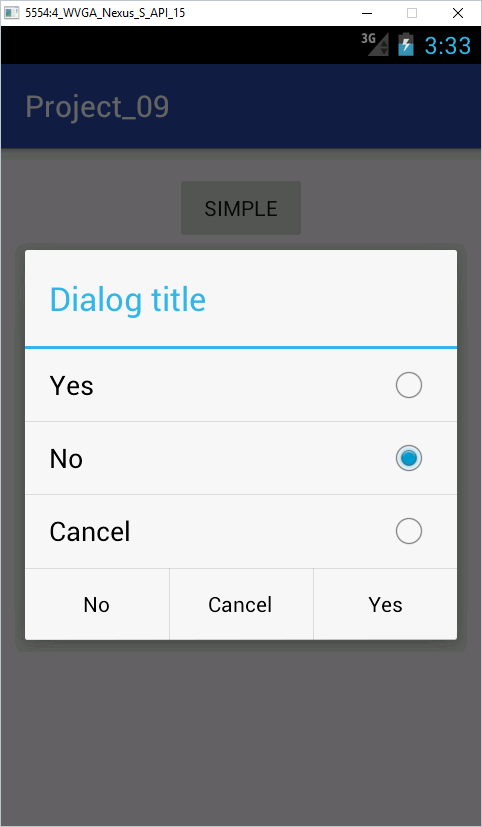Choose the Cancel radio button

point(409,531)
